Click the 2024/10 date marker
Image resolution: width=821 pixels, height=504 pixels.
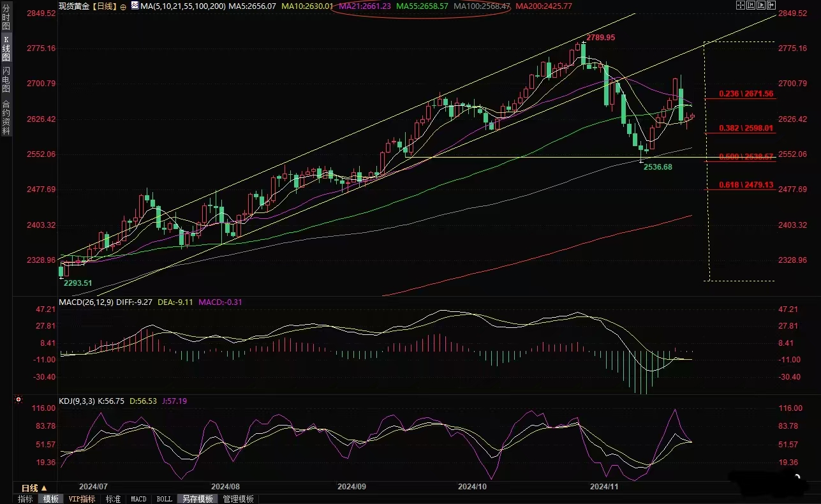coord(473,485)
